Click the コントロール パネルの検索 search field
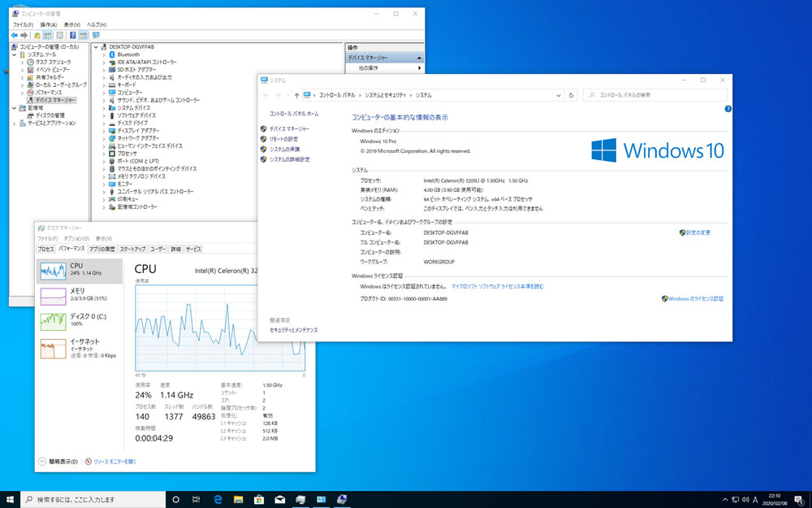Image resolution: width=812 pixels, height=508 pixels. [x=655, y=95]
